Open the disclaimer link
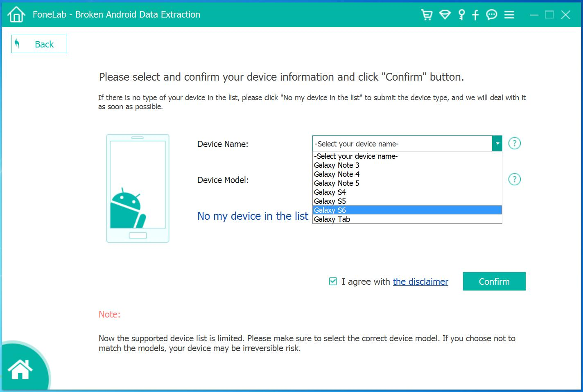 point(420,282)
